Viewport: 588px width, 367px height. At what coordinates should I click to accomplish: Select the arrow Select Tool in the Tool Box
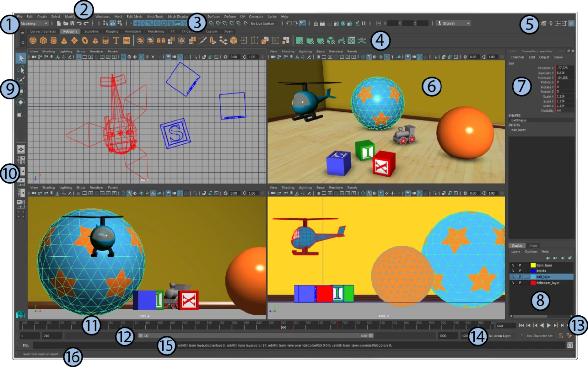click(x=21, y=58)
